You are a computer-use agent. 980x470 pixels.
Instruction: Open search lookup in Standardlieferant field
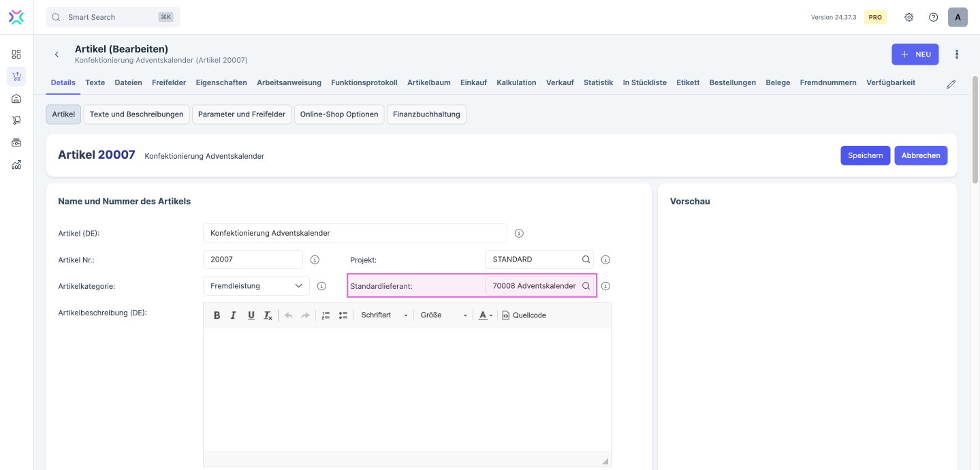(586, 286)
